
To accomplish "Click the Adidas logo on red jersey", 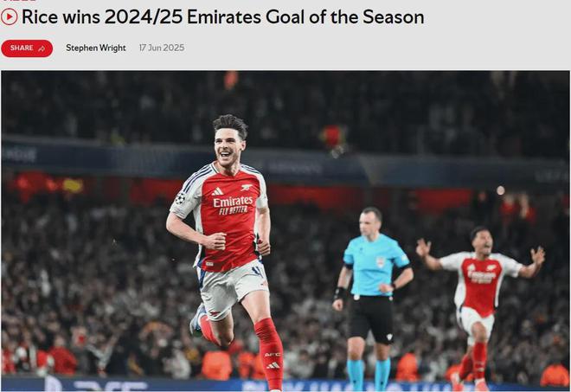I will pos(217,191).
